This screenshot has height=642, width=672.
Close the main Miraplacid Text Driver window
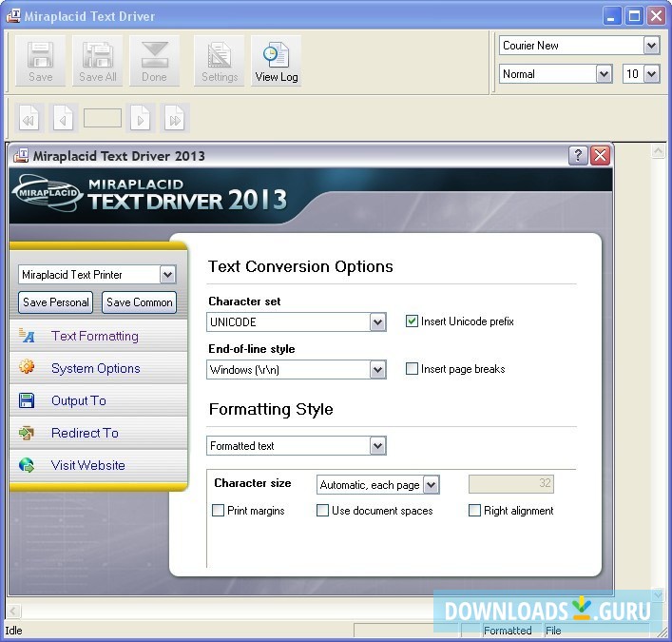(x=657, y=16)
